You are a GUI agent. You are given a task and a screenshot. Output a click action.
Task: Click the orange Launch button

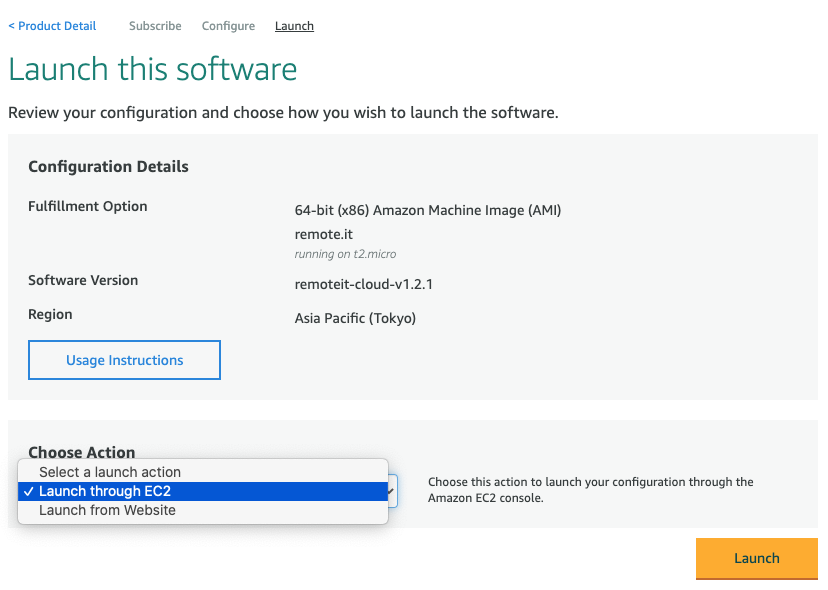[757, 558]
